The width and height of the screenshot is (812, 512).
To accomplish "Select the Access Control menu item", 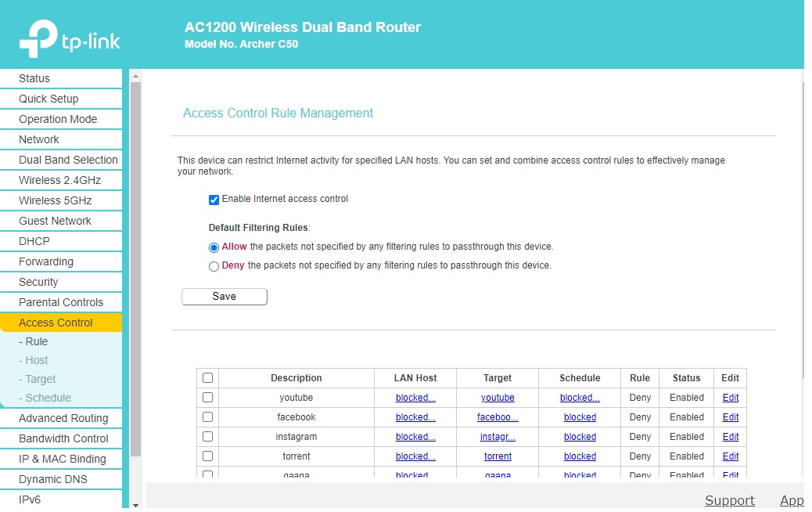I will tap(61, 323).
